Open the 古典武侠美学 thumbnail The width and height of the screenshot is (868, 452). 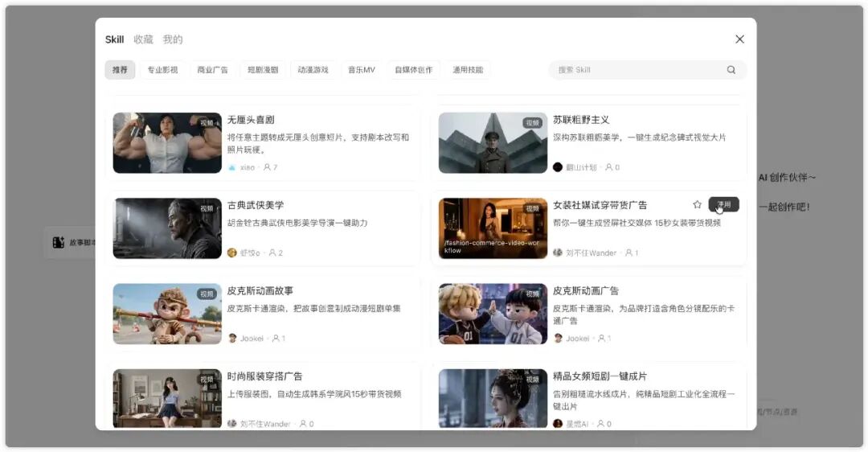point(167,228)
